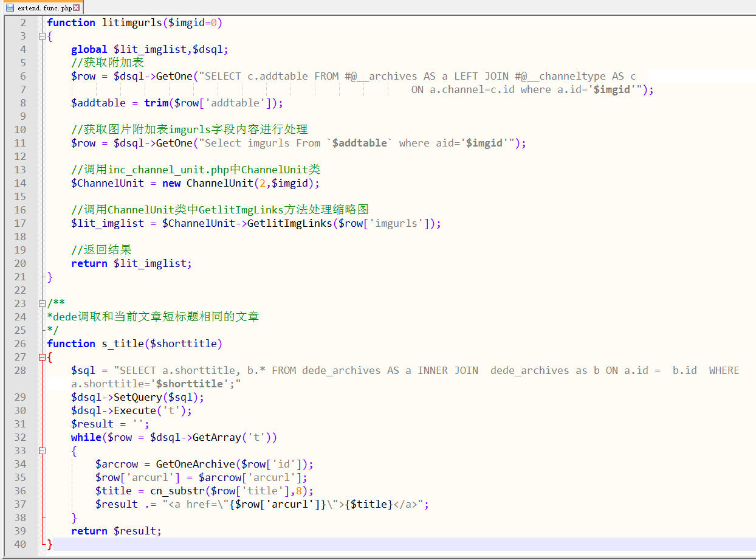Image resolution: width=756 pixels, height=560 pixels.
Task: Click line number 28 in the margin
Action: click(x=20, y=370)
